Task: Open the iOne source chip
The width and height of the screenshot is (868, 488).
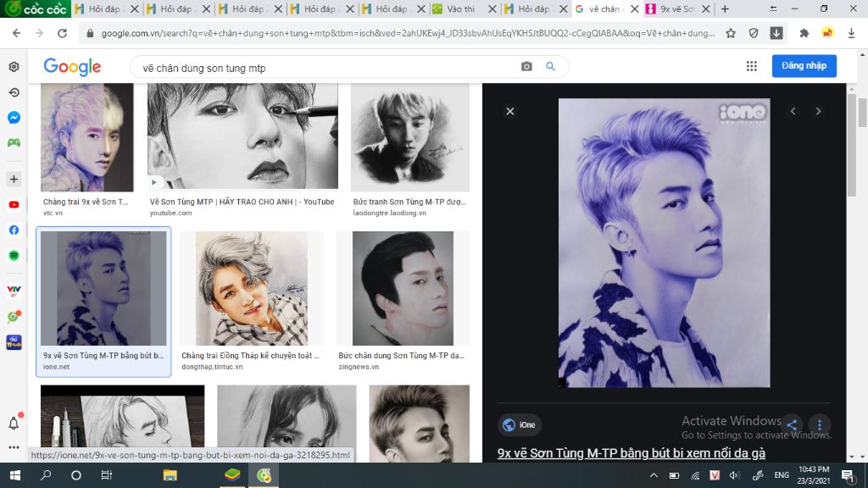Action: click(520, 425)
